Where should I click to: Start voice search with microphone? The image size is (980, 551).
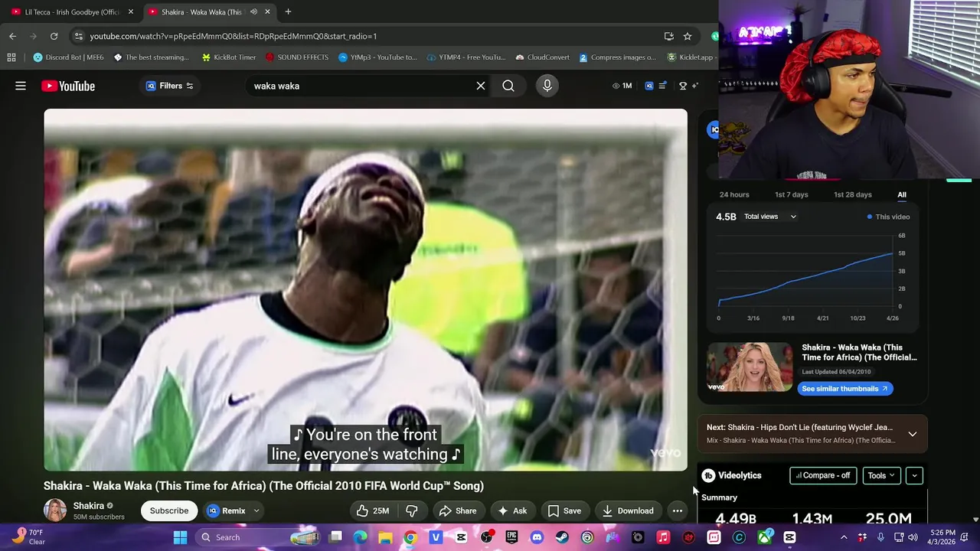coord(547,86)
